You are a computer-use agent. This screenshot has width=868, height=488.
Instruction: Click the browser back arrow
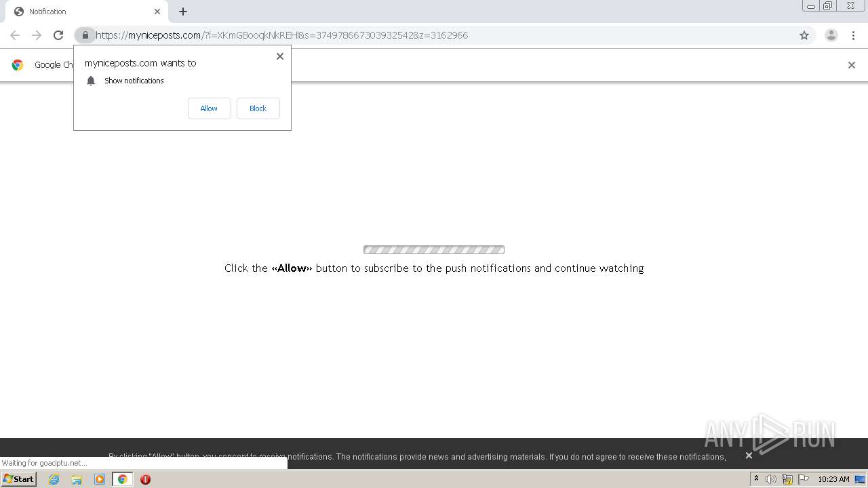[15, 35]
